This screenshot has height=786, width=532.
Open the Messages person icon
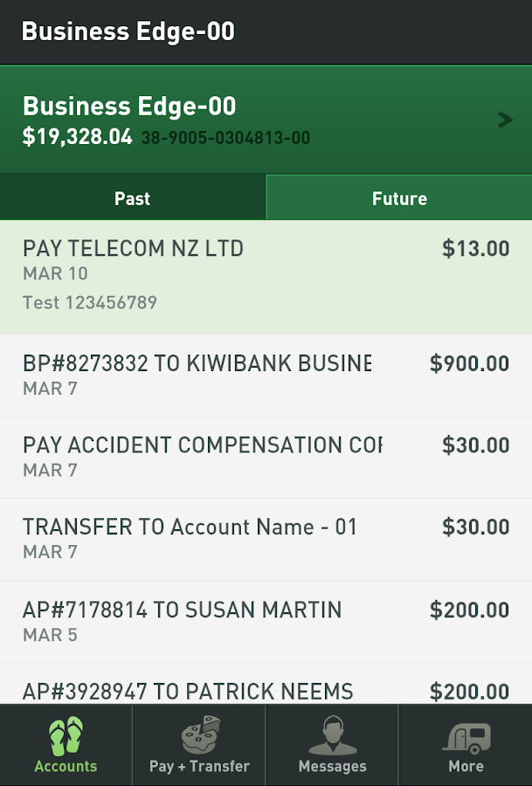click(332, 735)
